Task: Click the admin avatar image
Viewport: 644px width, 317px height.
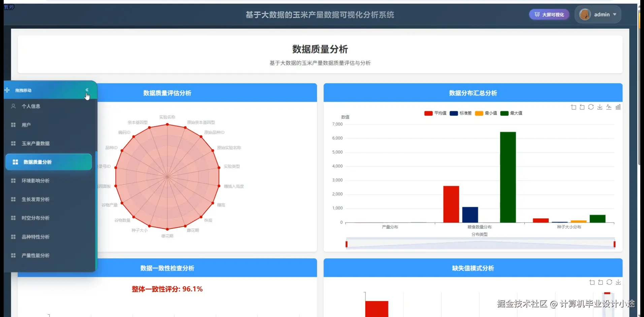Action: pyautogui.click(x=585, y=14)
